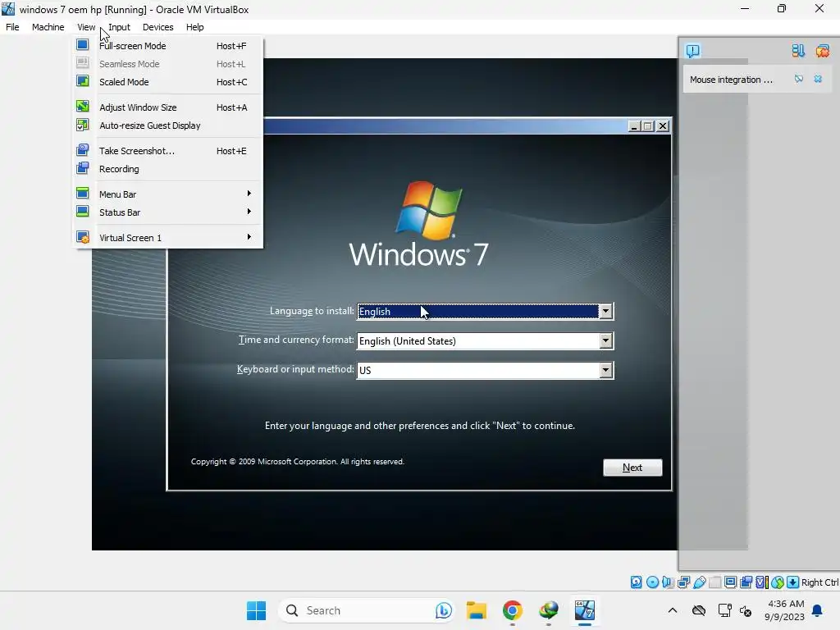Dismiss the Mouse integration notification
Image resolution: width=840 pixels, height=630 pixels.
(818, 80)
